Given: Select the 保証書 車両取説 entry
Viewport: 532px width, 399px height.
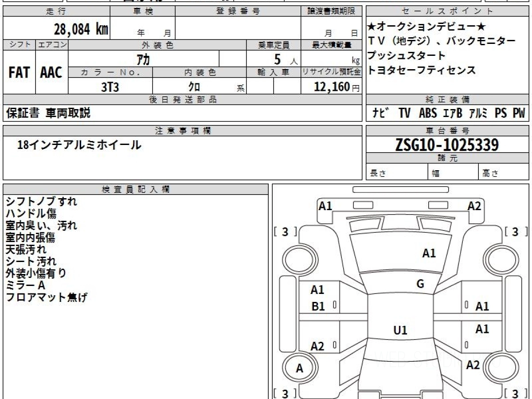Looking at the screenshot, I should [x=48, y=113].
